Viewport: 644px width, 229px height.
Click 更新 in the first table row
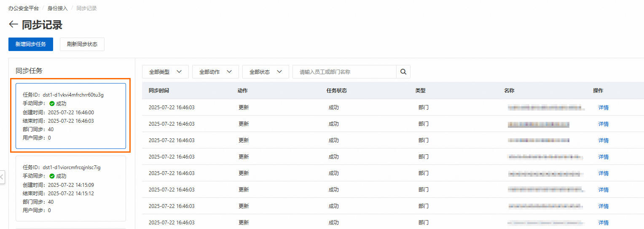(x=244, y=107)
